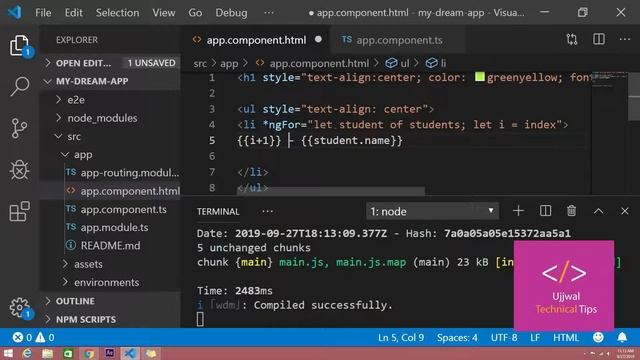Image resolution: width=640 pixels, height=360 pixels.
Task: Split the terminal panel
Action: coord(545,211)
